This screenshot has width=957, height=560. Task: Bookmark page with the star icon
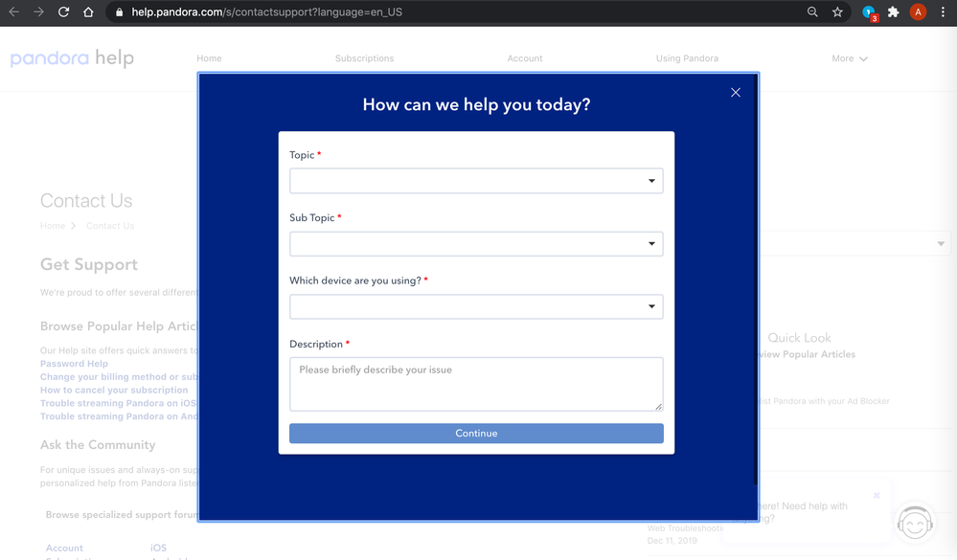coord(837,12)
